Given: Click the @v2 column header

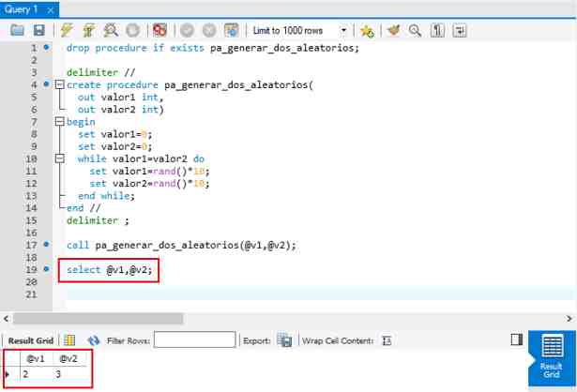Looking at the screenshot, I should coord(68,358).
